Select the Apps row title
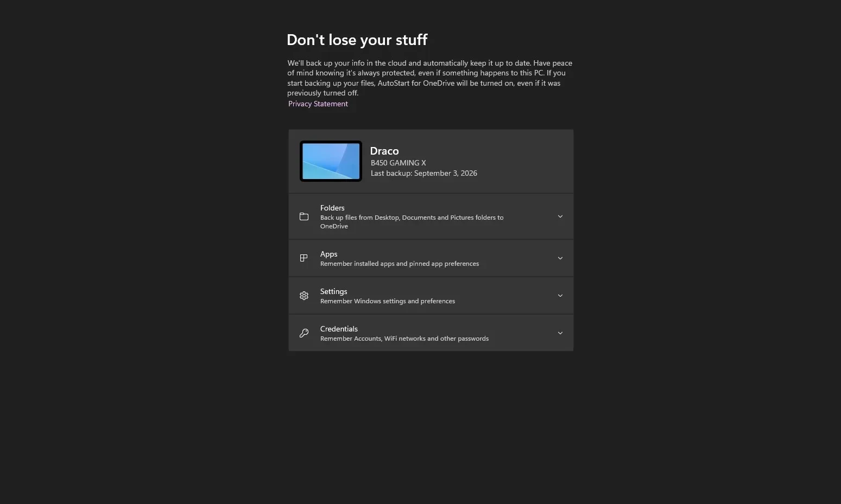This screenshot has width=841, height=504. click(x=328, y=254)
